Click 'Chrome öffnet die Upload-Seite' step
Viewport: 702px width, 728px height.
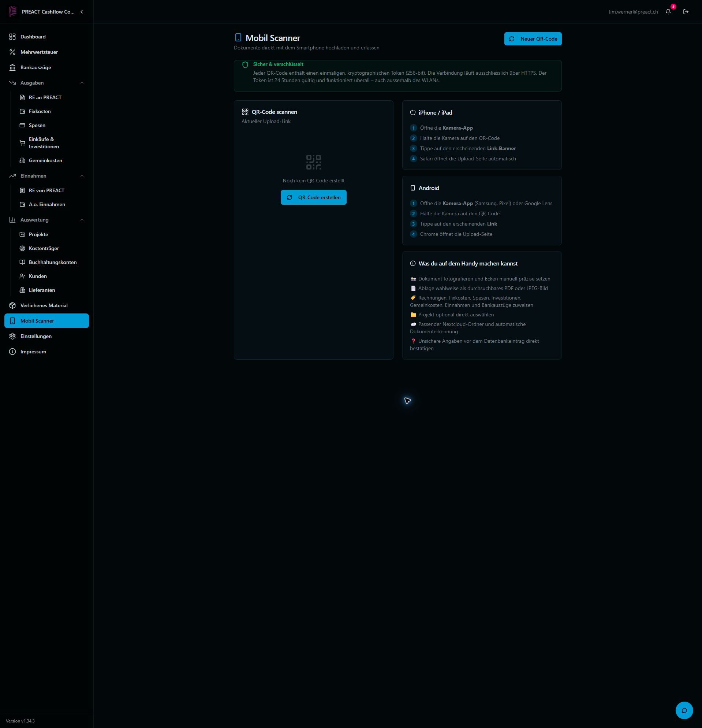tap(456, 234)
